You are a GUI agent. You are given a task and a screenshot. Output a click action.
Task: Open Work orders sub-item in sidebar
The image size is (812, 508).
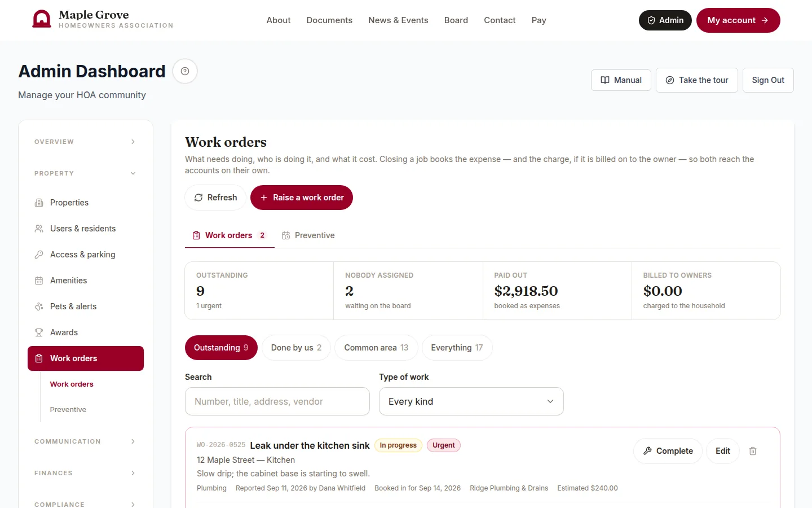coord(72,384)
